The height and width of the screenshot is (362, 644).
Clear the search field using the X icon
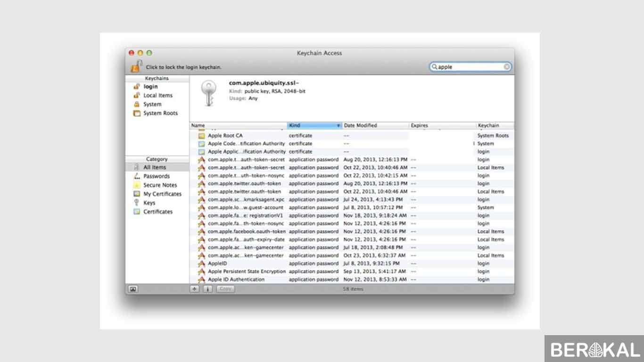[506, 67]
